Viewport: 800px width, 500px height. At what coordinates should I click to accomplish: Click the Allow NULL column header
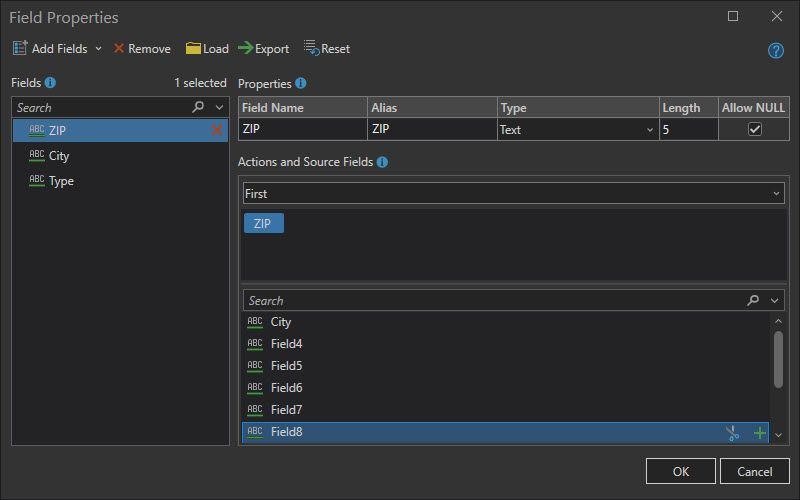click(x=754, y=108)
